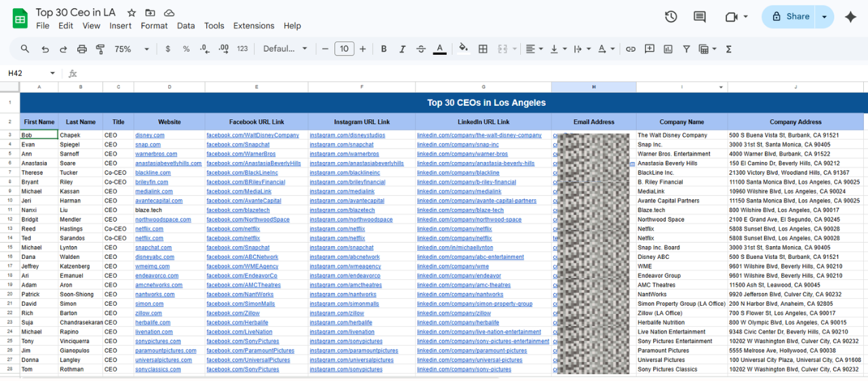The height and width of the screenshot is (381, 868).
Task: Activate the paint format tool
Action: (100, 49)
